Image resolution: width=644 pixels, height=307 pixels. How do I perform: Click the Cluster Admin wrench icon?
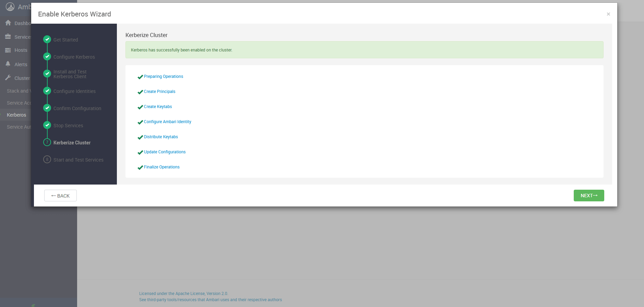pos(8,78)
